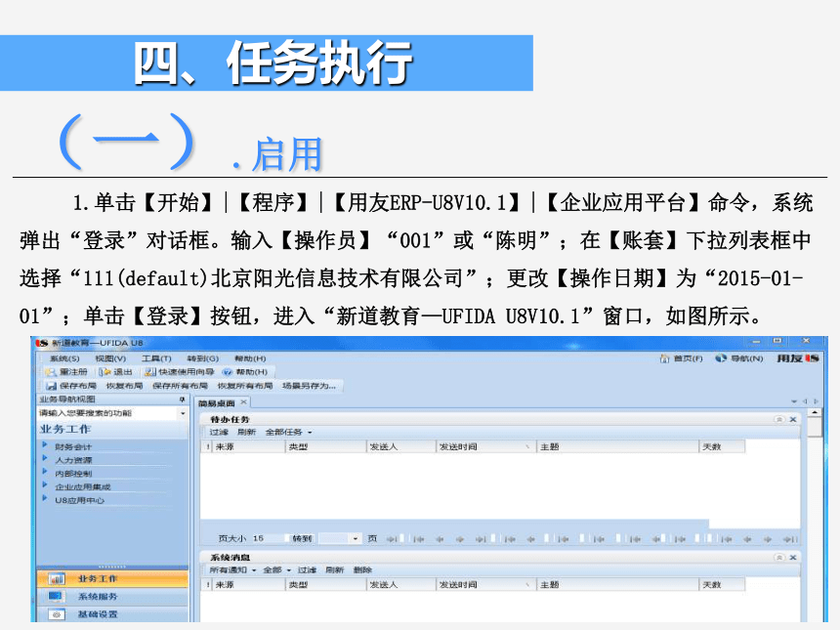Open the function search box dropdown arrow
The image size is (840, 630).
[x=183, y=413]
